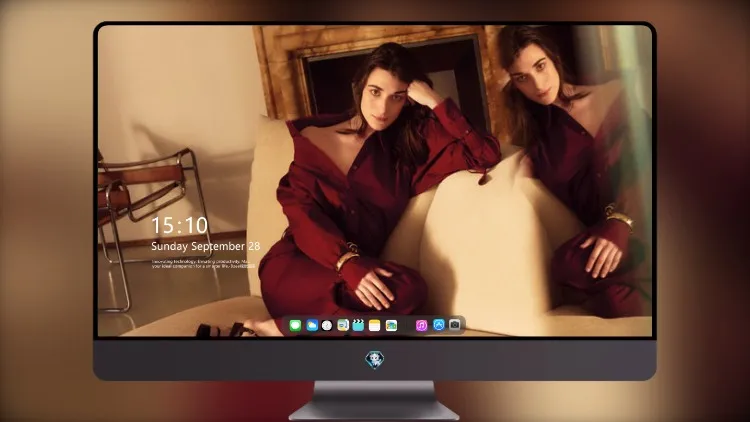Open the Clock app in the dock
This screenshot has width=750, height=422.
pos(327,326)
